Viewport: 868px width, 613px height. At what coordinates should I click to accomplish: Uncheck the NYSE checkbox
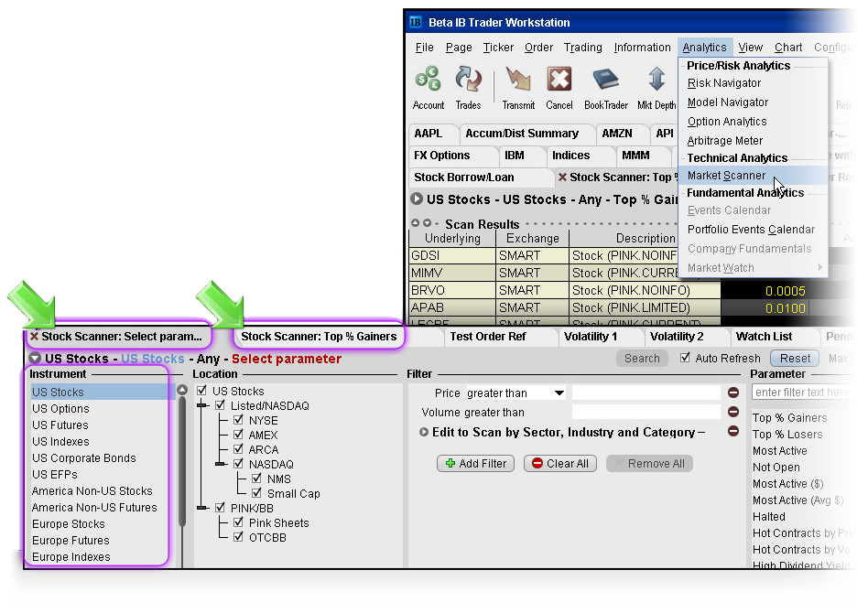pos(239,419)
